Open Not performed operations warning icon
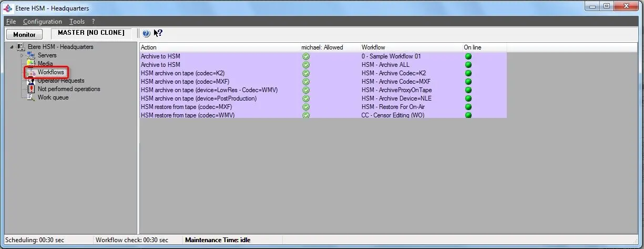The image size is (644, 249). click(x=31, y=89)
